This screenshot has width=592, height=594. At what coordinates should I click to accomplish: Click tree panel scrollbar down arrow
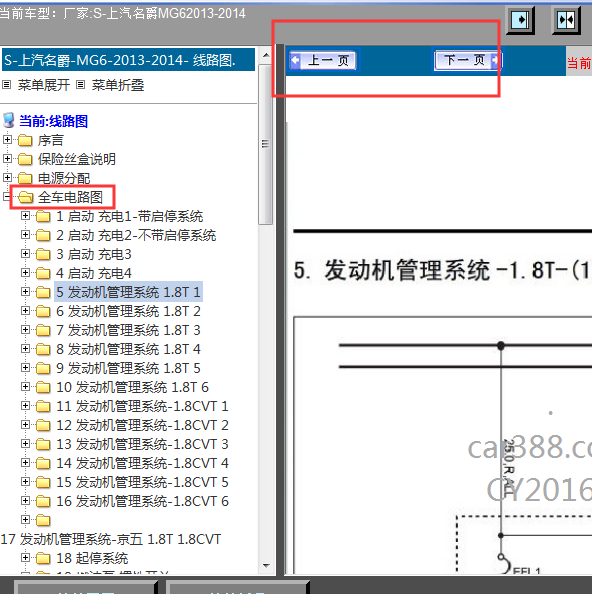266,566
